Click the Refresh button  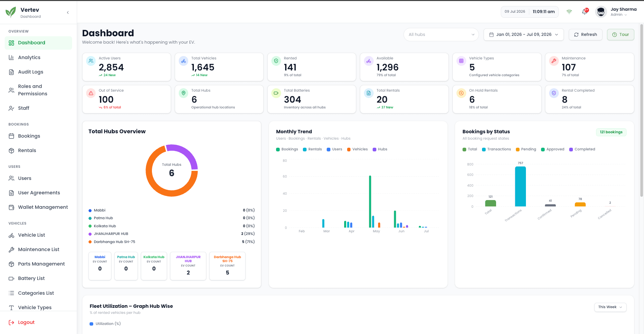click(585, 35)
